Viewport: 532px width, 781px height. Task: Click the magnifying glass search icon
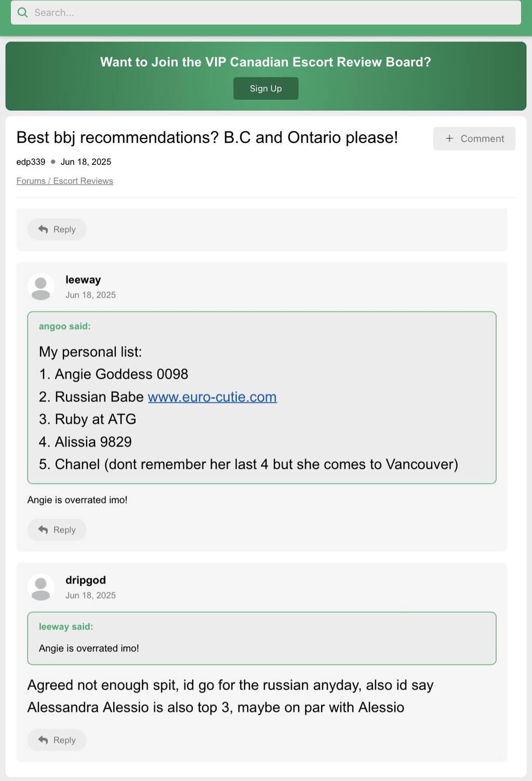point(22,12)
